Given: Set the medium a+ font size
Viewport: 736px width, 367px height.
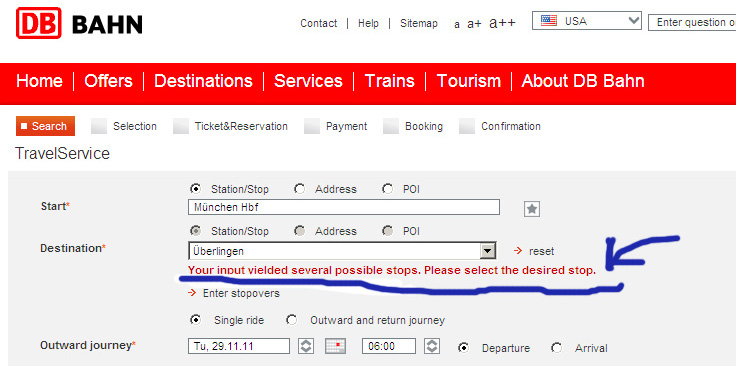Looking at the screenshot, I should [474, 24].
